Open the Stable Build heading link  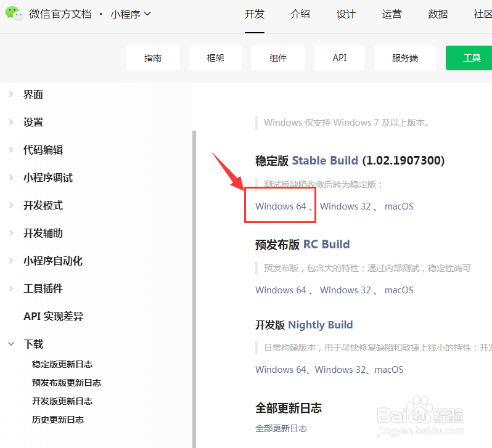pos(325,161)
